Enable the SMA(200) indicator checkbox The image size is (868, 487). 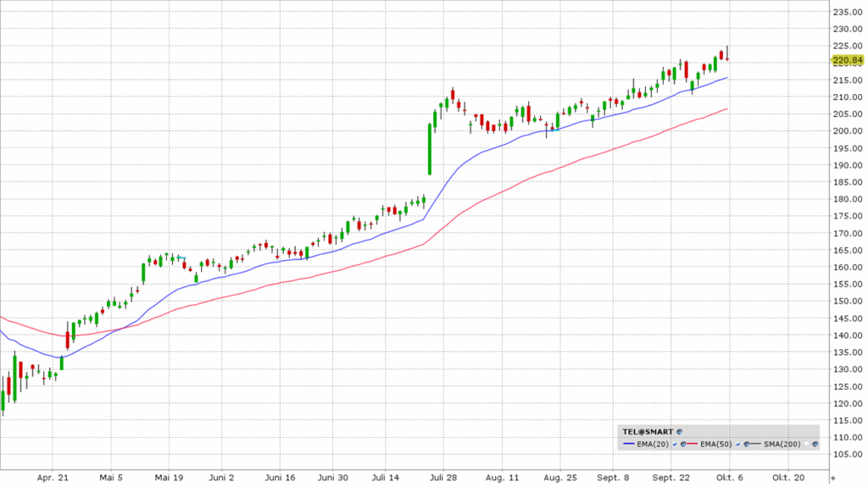click(x=806, y=444)
